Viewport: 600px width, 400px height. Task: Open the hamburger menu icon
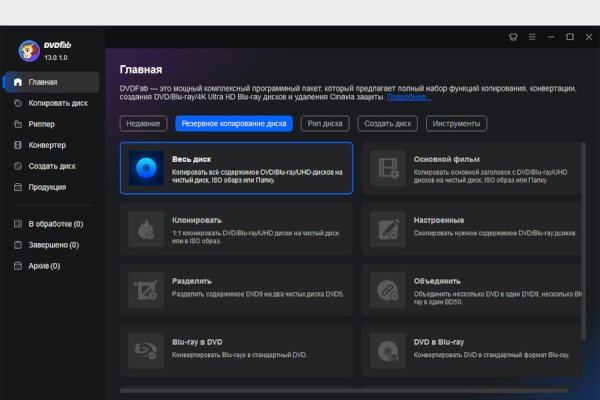click(x=532, y=37)
